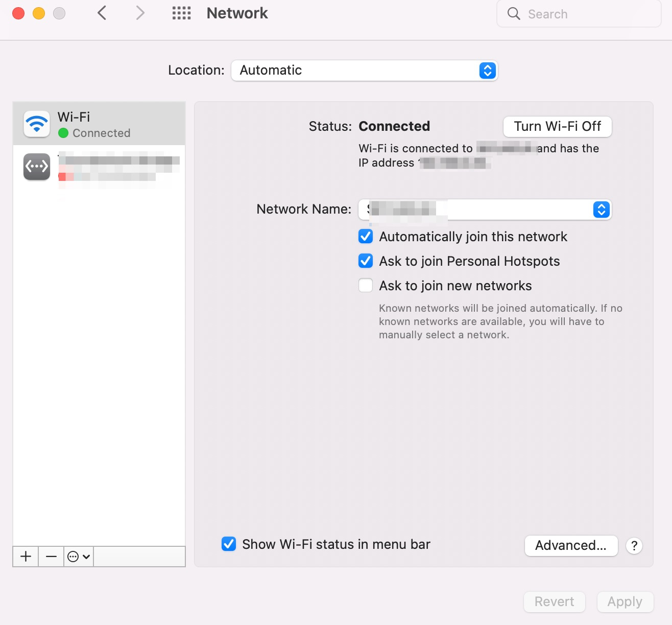Image resolution: width=672 pixels, height=625 pixels.
Task: Remove selected service with minus button
Action: click(x=51, y=557)
